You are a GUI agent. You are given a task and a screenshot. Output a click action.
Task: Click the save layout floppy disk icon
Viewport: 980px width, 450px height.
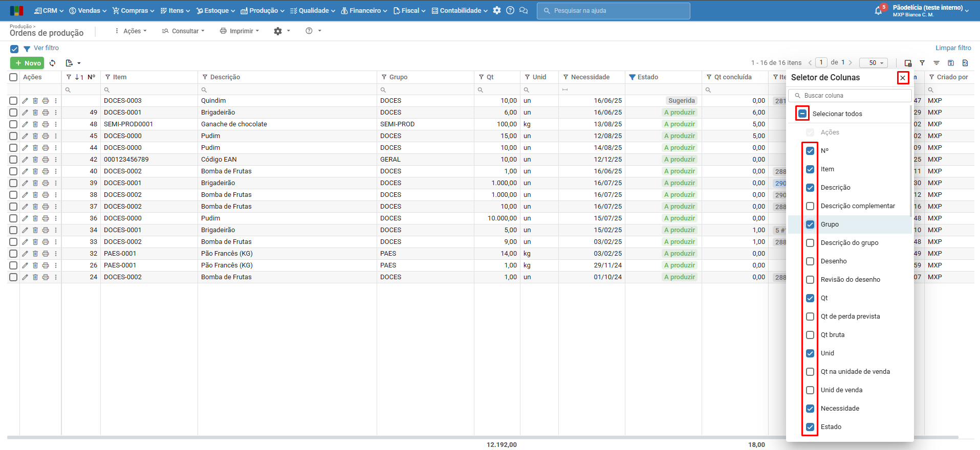pyautogui.click(x=951, y=63)
